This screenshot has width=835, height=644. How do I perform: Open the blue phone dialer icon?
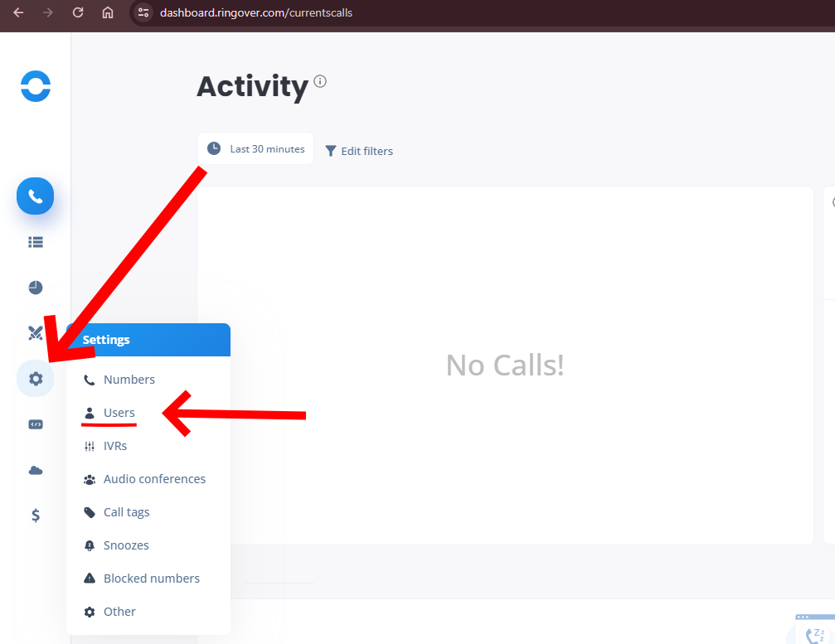(36, 196)
